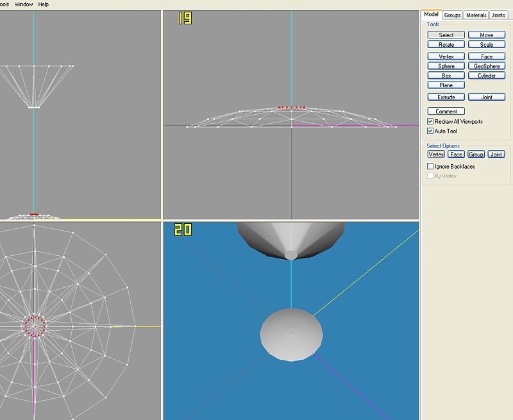Open the Window menu

(24, 4)
